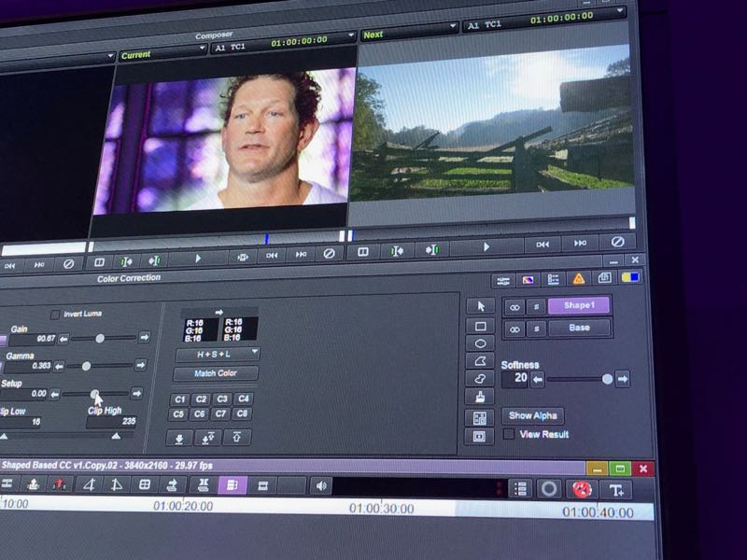The height and width of the screenshot is (560, 747).
Task: Enable the View Result checkbox
Action: (x=509, y=432)
